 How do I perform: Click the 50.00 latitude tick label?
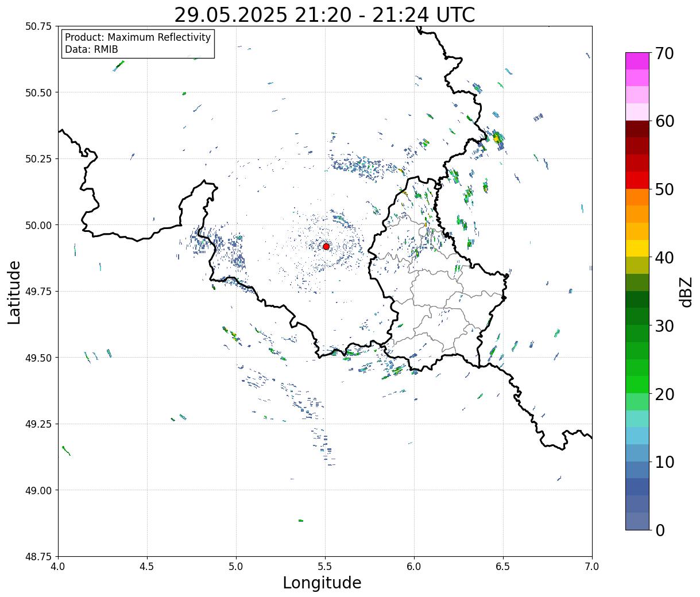38,225
